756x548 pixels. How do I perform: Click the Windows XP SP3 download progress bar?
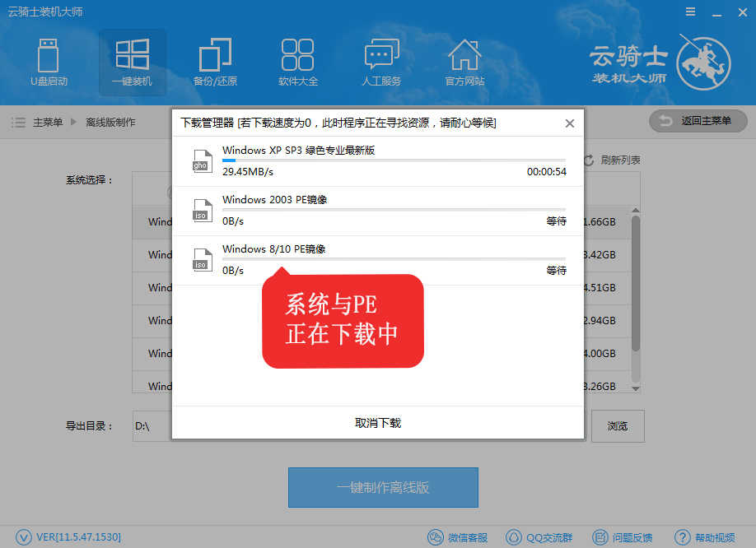pyautogui.click(x=394, y=160)
